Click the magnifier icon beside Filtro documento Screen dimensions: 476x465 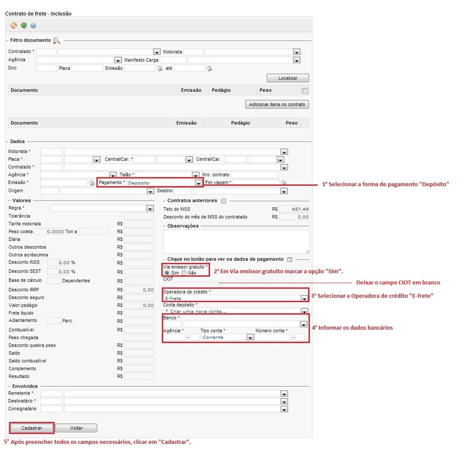point(56,41)
